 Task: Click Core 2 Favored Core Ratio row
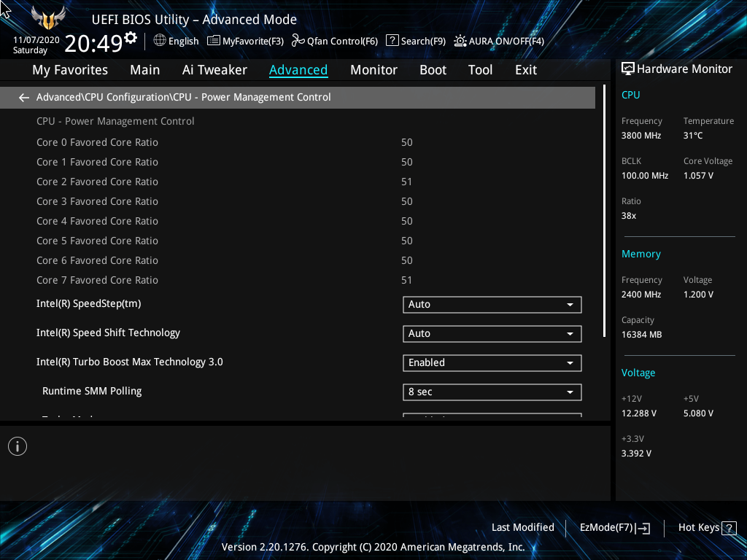pos(298,182)
